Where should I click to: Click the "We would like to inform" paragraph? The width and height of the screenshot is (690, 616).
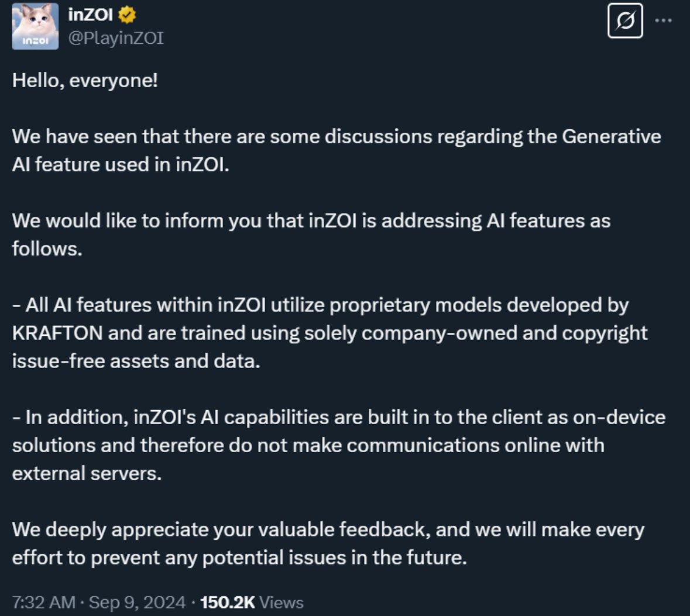pyautogui.click(x=311, y=235)
